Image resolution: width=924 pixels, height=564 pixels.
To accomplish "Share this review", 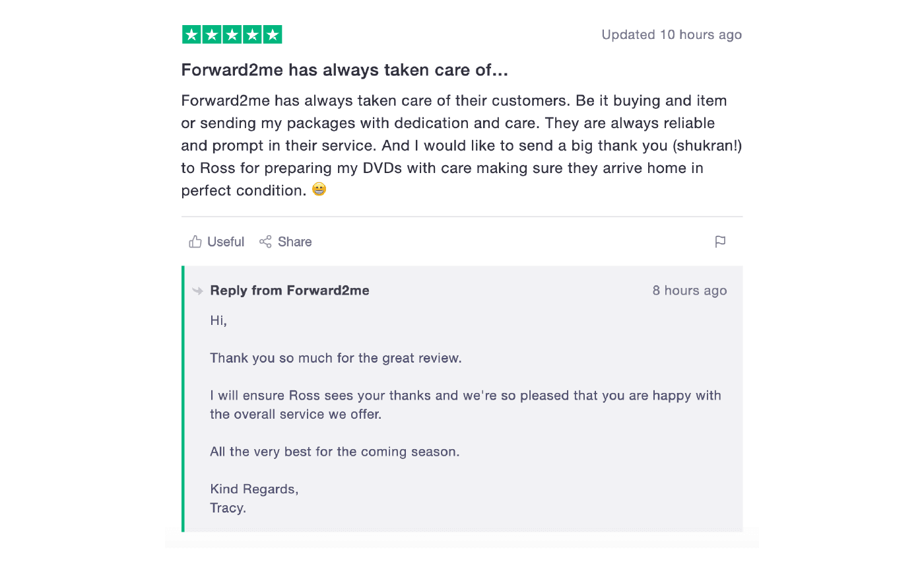I will point(286,242).
